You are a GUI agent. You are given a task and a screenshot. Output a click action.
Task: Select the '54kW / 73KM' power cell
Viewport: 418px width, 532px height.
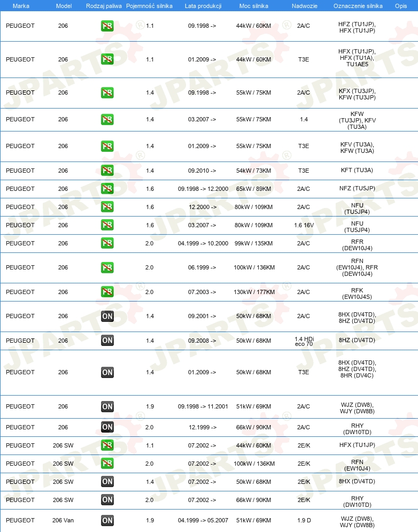(x=253, y=171)
